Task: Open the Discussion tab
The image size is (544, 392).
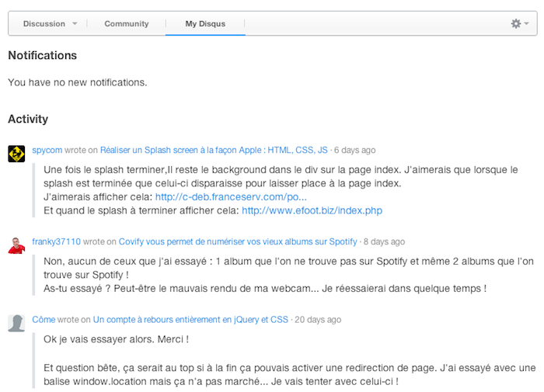Action: pos(44,23)
